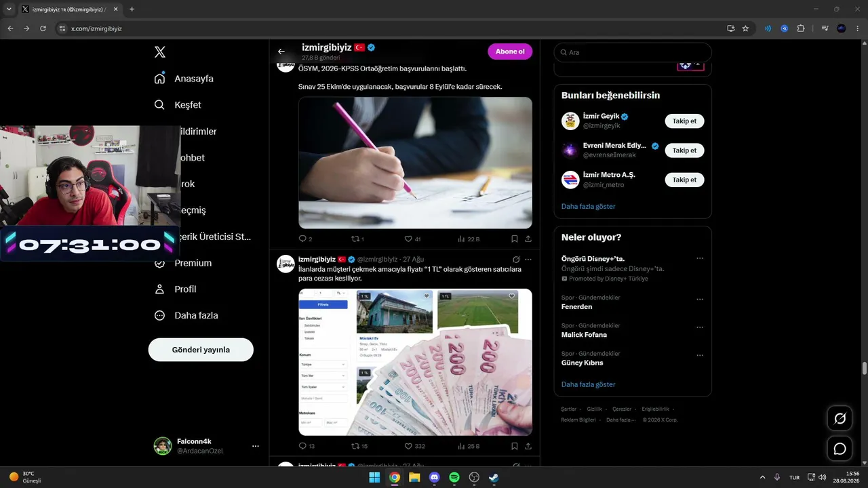Open Chrome media controls icon
This screenshot has height=488, width=868.
click(825, 28)
